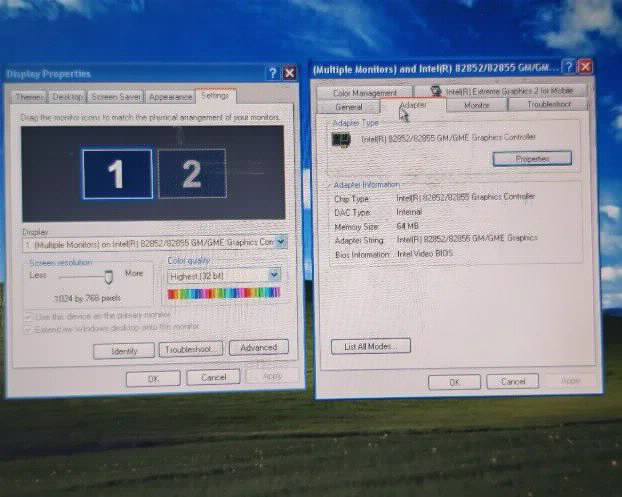Select the Settings tab in Display Properties

click(215, 96)
